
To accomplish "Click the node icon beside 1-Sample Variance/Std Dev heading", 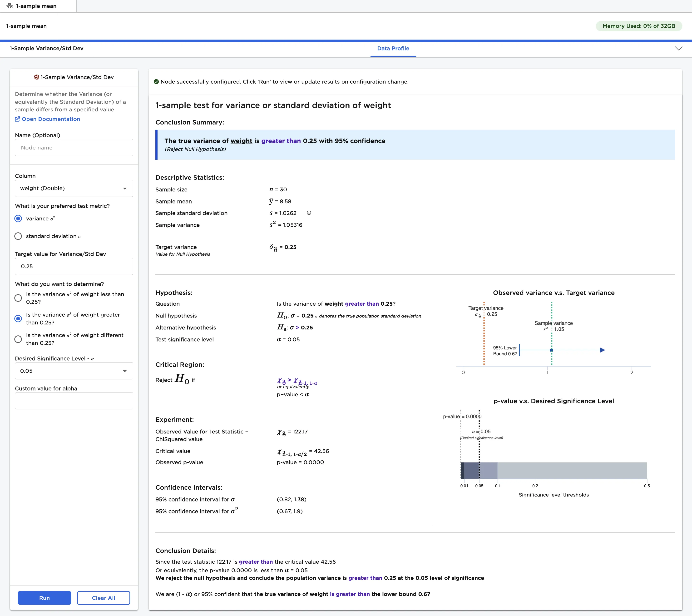I will 37,77.
